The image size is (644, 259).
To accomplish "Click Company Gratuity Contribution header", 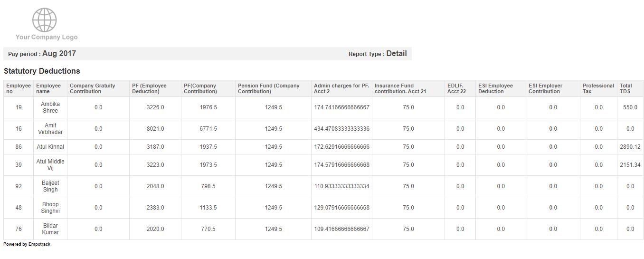I will tap(93, 88).
